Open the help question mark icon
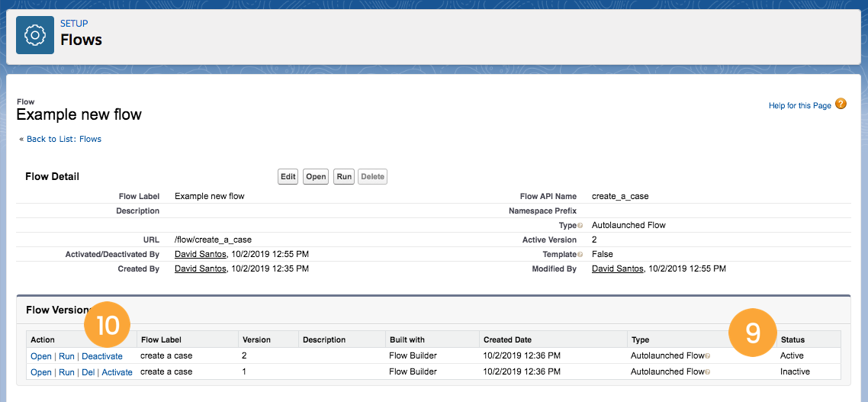Viewport: 868px width, 402px height. point(841,104)
